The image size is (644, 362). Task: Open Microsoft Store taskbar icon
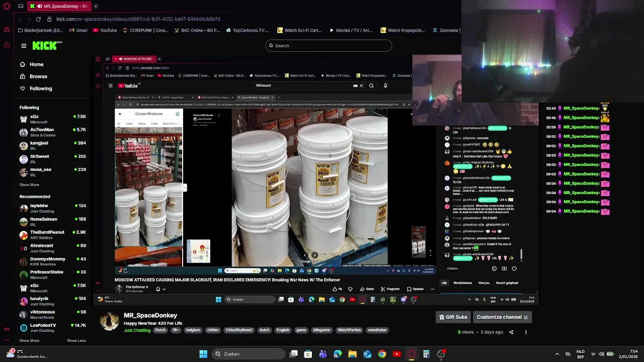(x=308, y=354)
